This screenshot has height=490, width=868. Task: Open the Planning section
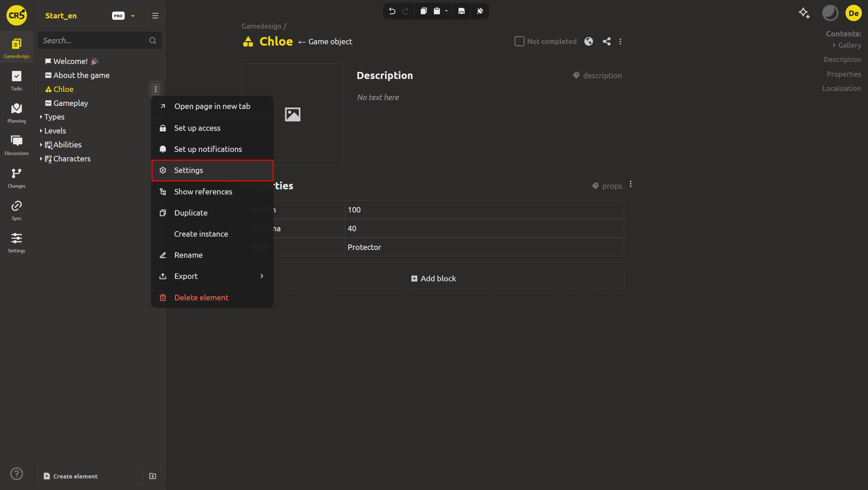16,113
